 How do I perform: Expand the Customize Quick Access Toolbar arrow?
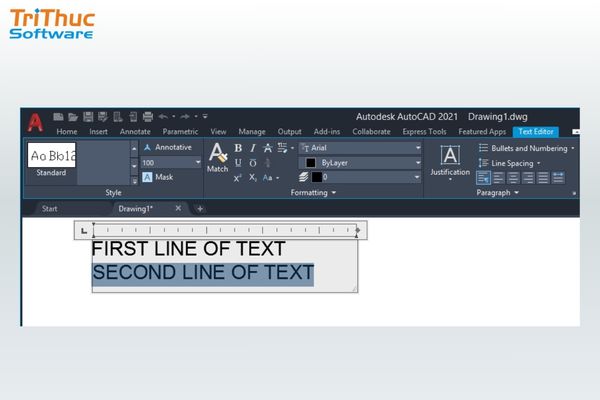click(205, 116)
